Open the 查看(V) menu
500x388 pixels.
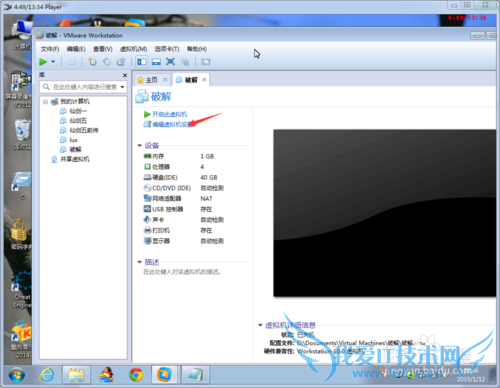point(103,49)
